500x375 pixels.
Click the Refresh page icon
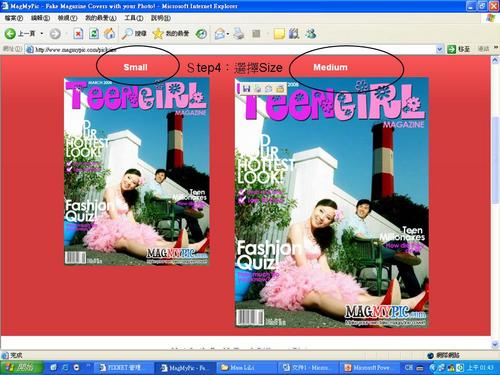pos(94,34)
